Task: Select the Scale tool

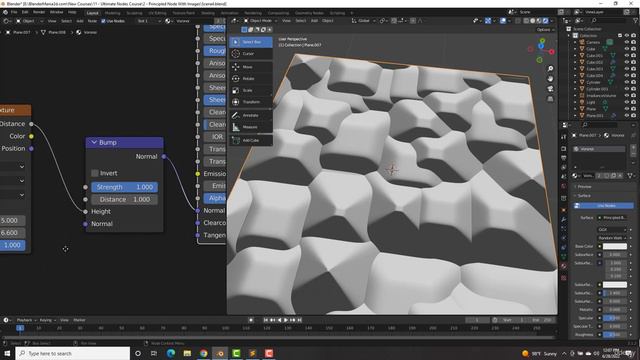Action: coord(251,90)
